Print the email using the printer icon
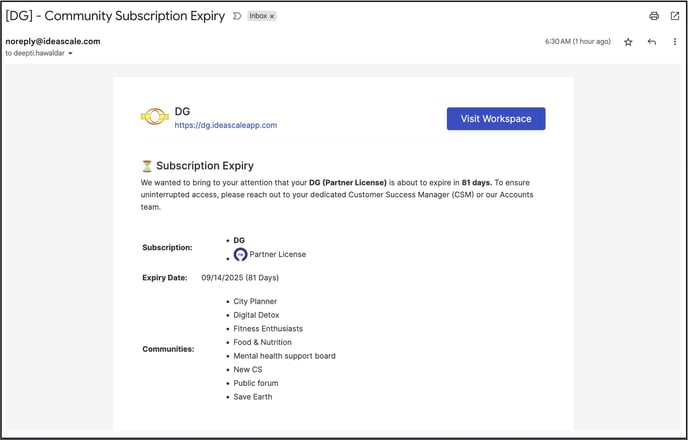 pos(654,16)
